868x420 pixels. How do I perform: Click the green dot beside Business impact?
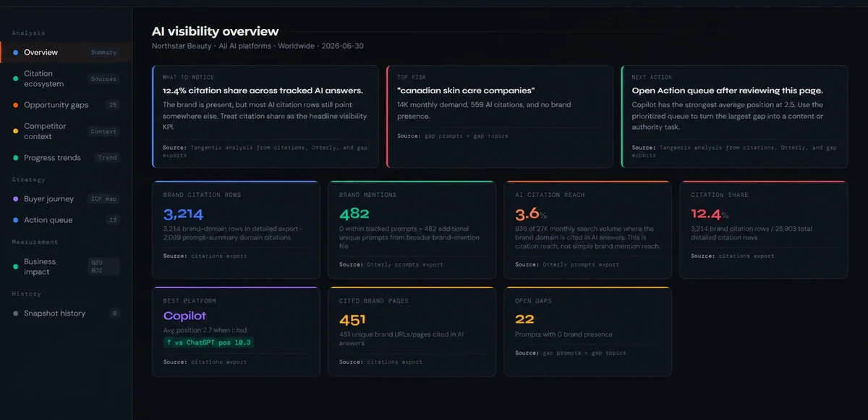[x=16, y=266]
